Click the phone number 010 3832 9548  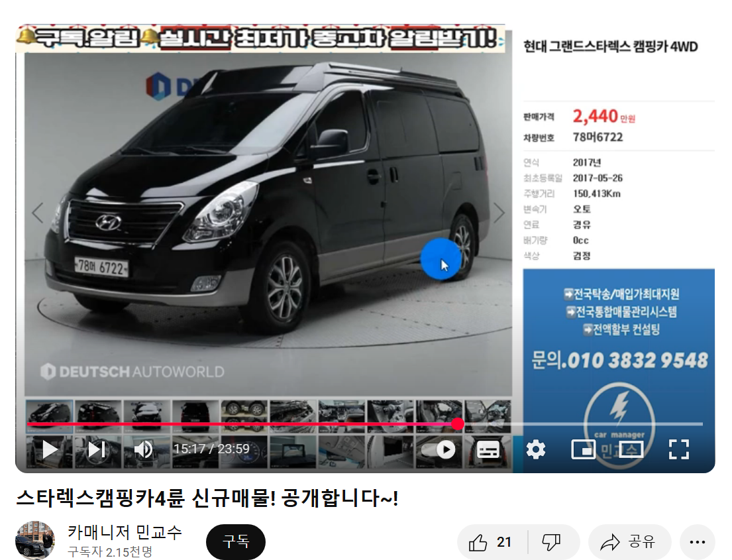point(635,360)
